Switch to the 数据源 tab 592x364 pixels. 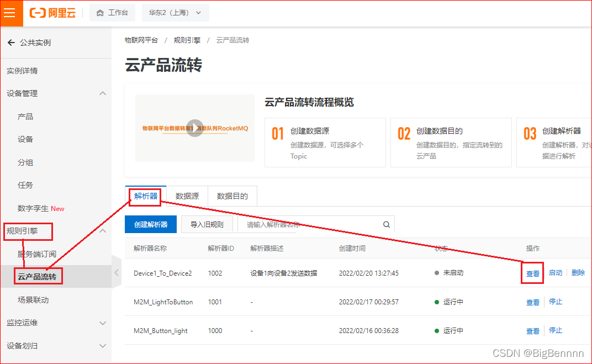tap(187, 196)
